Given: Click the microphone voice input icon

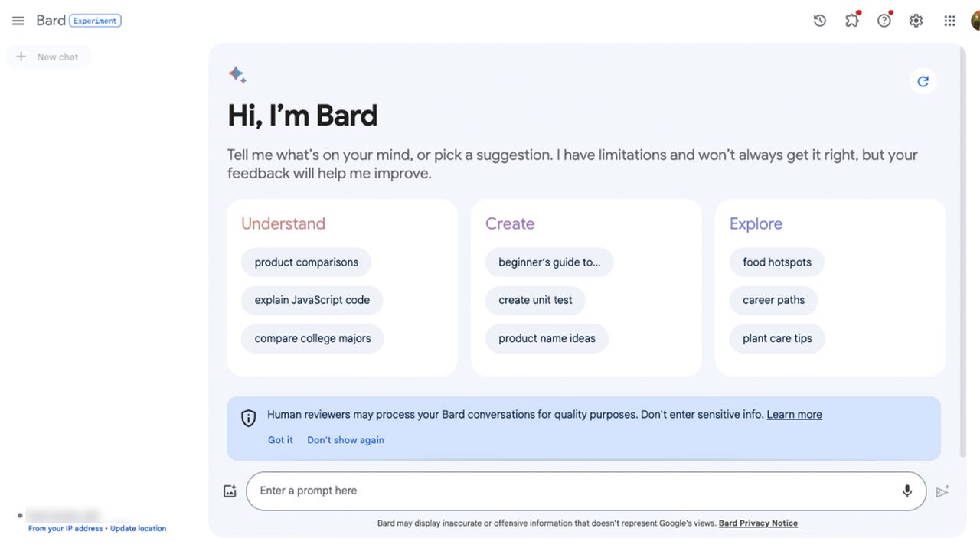Looking at the screenshot, I should (x=907, y=491).
